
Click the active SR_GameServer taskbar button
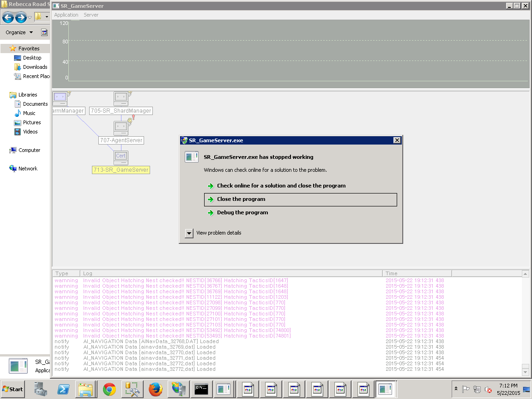(x=386, y=389)
